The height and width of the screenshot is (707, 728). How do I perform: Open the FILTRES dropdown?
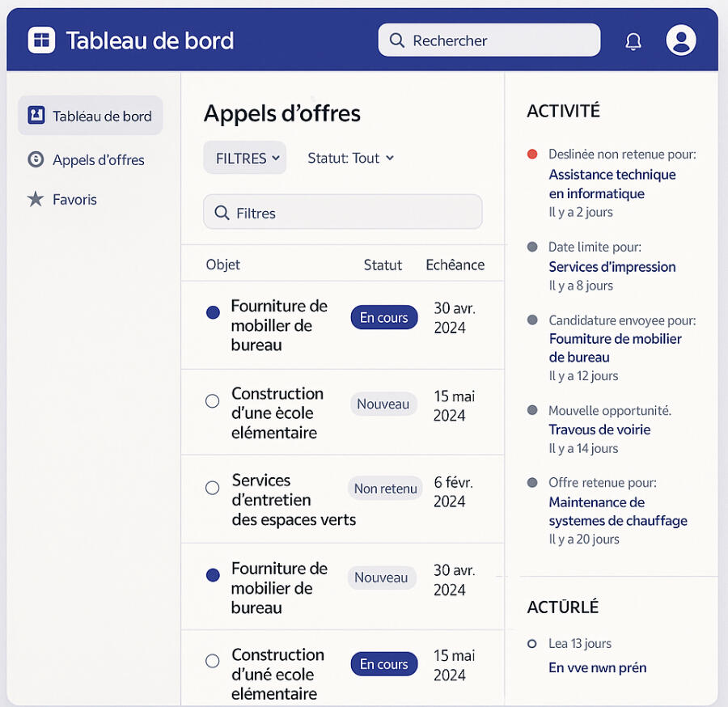coord(244,158)
